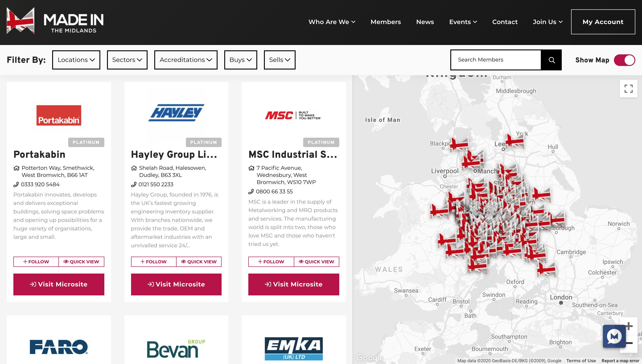Image resolution: width=642 pixels, height=364 pixels.
Task: Open the Locations filter dropdown
Action: [76, 60]
